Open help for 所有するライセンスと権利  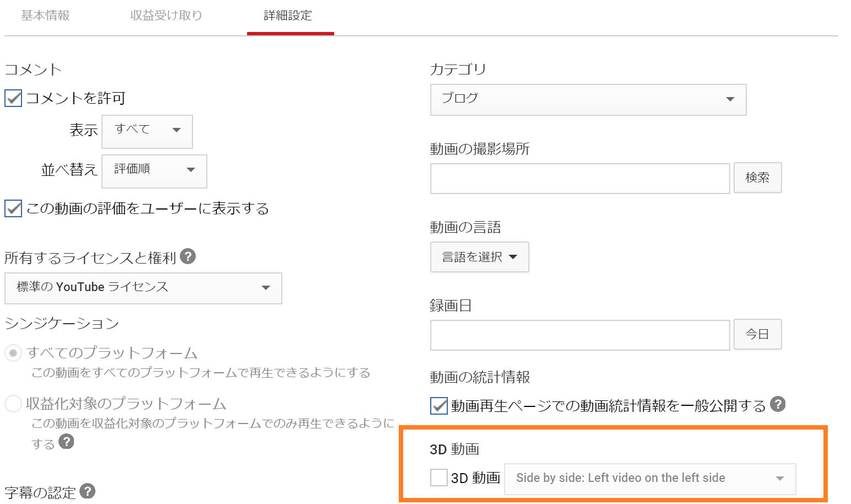pyautogui.click(x=188, y=256)
